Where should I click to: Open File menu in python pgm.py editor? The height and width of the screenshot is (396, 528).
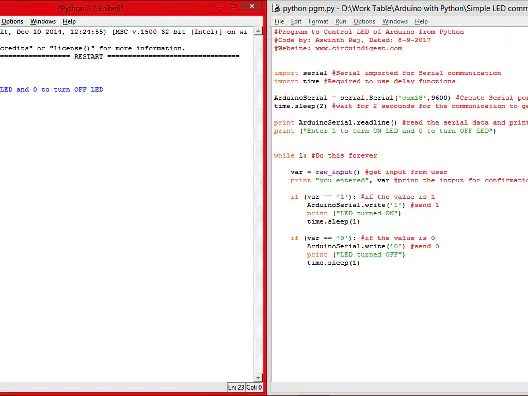(279, 22)
